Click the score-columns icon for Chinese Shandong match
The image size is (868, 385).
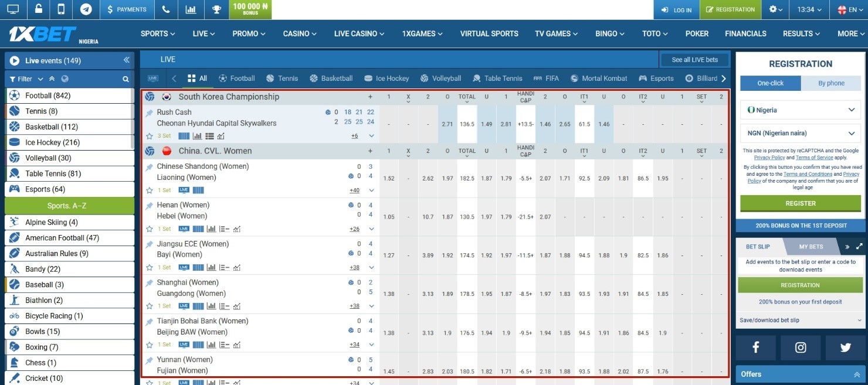coord(198,190)
